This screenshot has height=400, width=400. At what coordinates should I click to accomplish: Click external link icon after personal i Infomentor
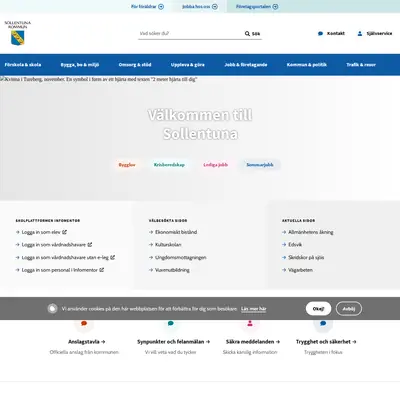point(102,270)
